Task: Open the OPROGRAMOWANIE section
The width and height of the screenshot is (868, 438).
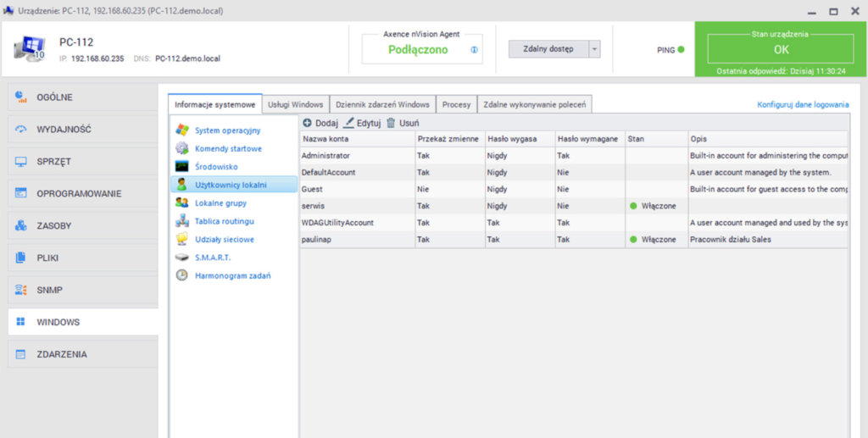Action: [82, 193]
